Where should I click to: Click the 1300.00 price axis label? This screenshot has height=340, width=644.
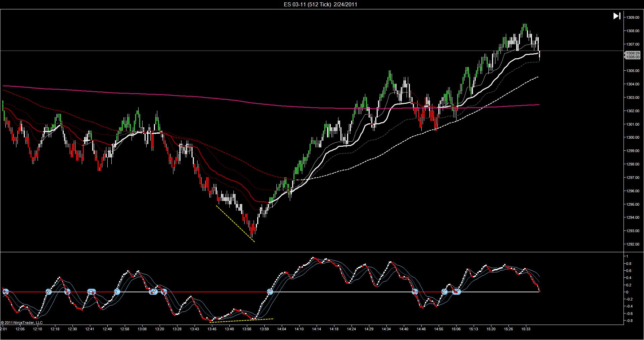(633, 137)
